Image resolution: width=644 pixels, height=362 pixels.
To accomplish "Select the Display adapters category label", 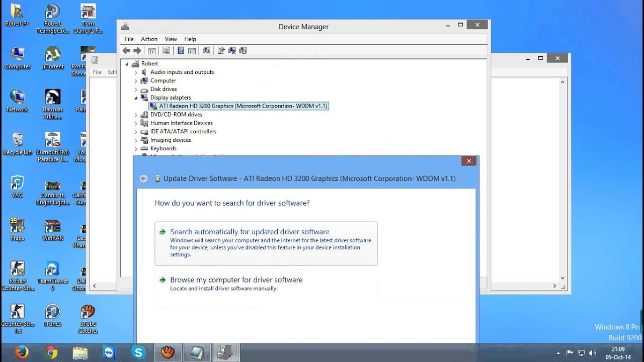I will tap(171, 98).
